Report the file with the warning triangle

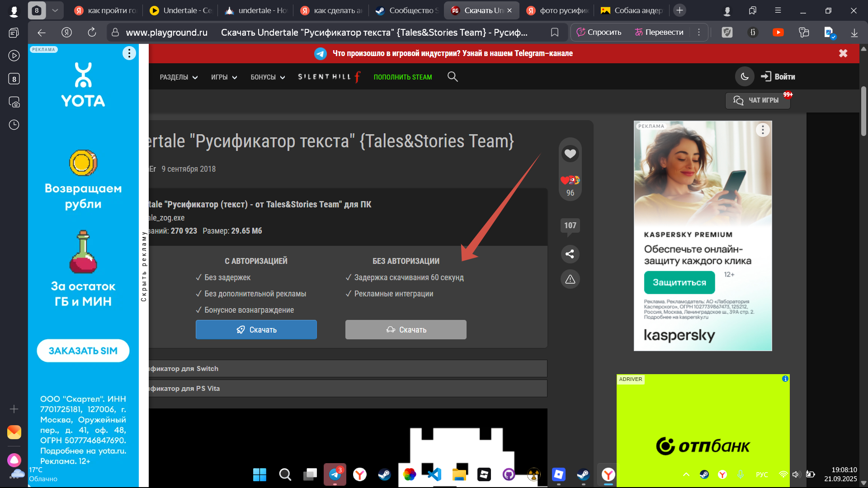[x=570, y=279]
